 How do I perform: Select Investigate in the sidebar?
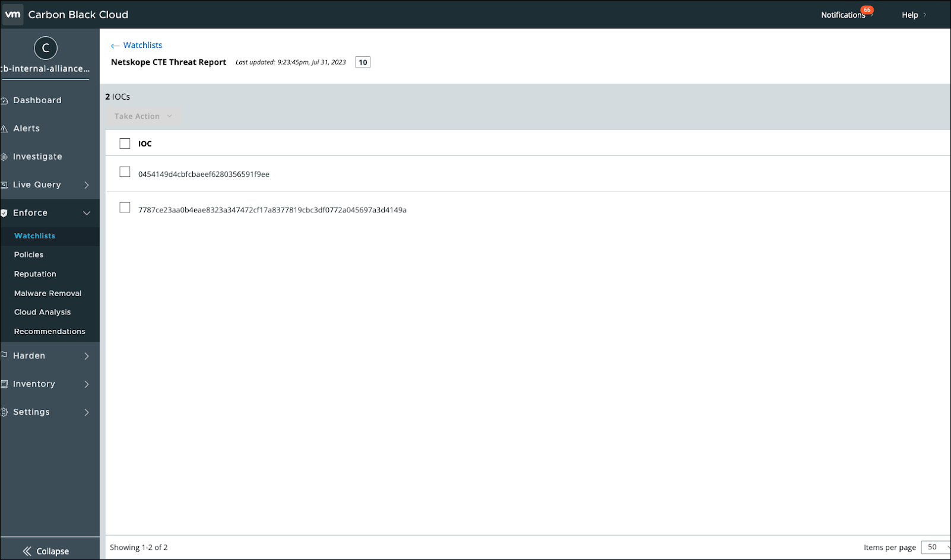[37, 157]
